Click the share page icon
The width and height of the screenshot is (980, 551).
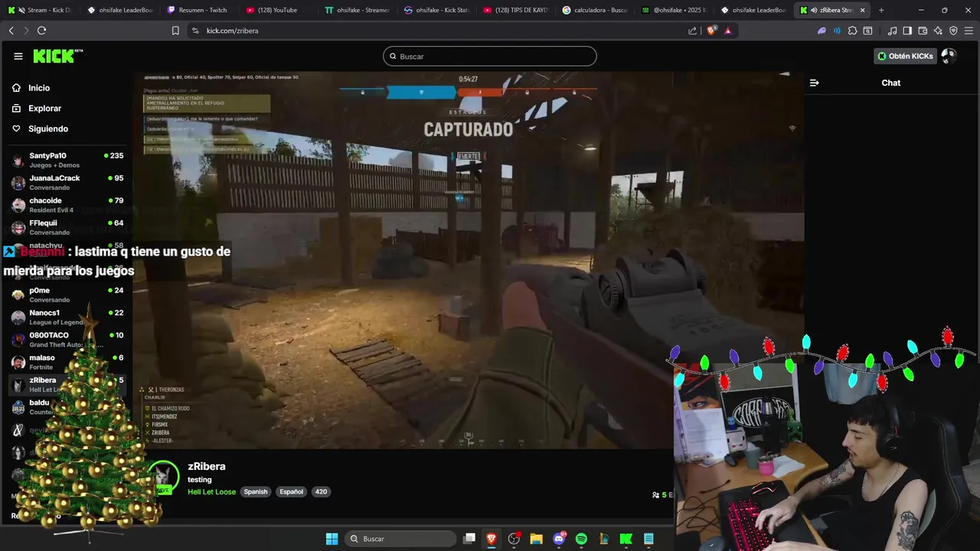tap(693, 31)
